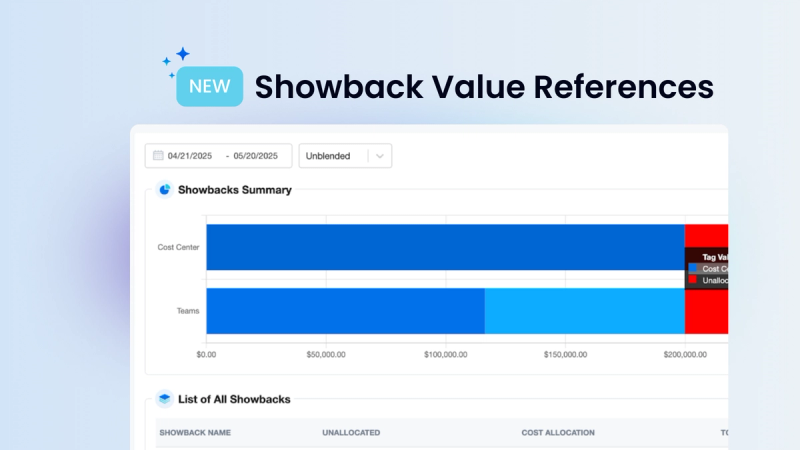Viewport: 800px width, 450px height.
Task: Click the chevron arrow of Unblended dropdown
Action: [380, 156]
